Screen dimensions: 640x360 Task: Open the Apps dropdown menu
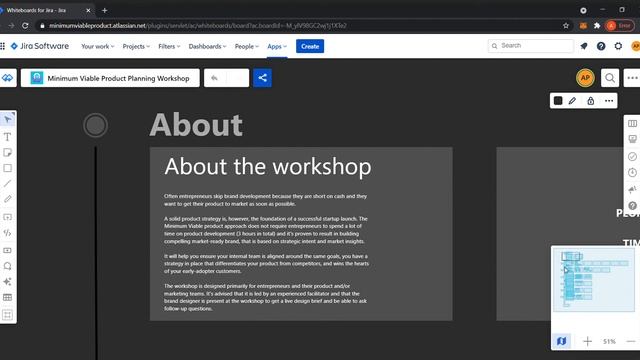(x=277, y=47)
